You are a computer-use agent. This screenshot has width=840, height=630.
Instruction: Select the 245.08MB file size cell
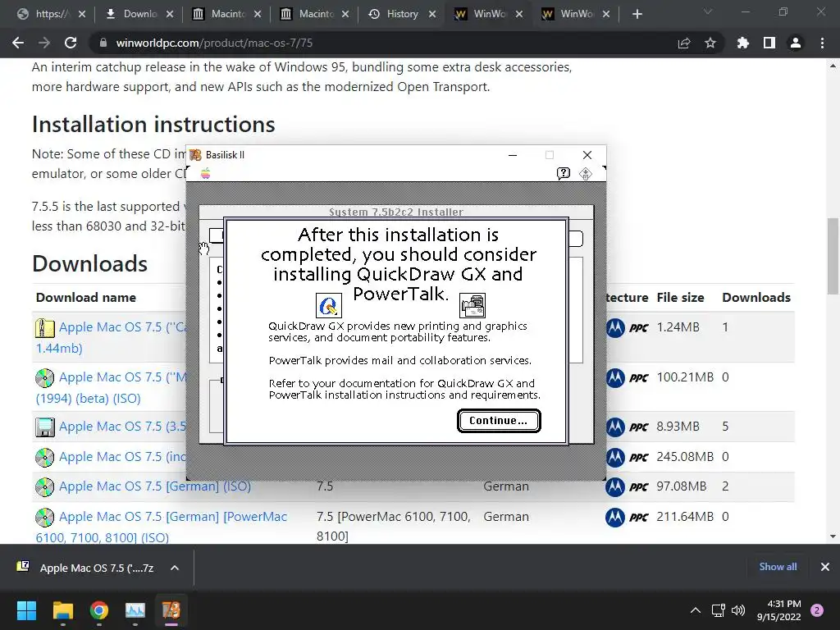point(685,456)
